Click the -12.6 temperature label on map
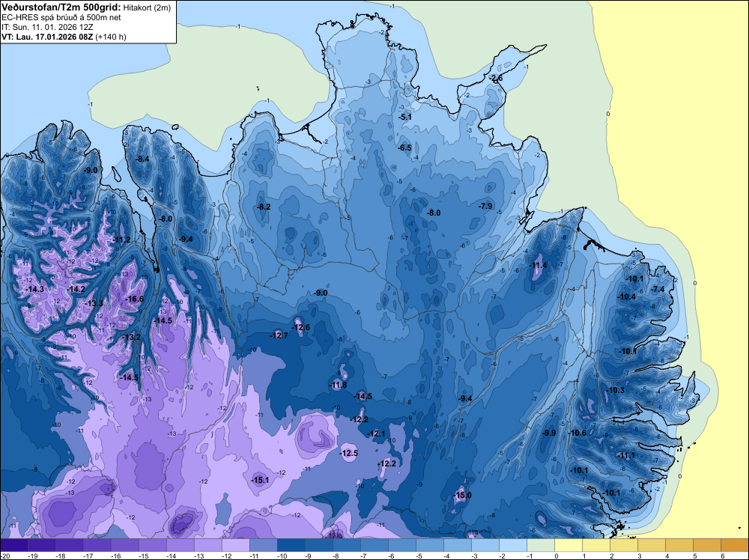Screen dimensions: 749x560 pyautogui.click(x=301, y=327)
